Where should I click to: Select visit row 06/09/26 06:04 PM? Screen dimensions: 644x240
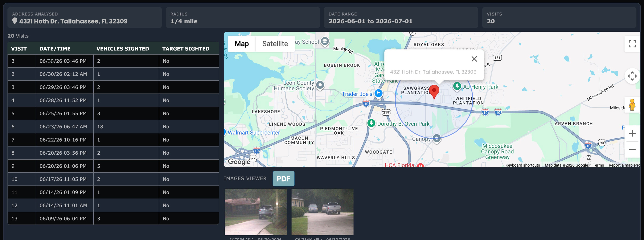[113, 218]
